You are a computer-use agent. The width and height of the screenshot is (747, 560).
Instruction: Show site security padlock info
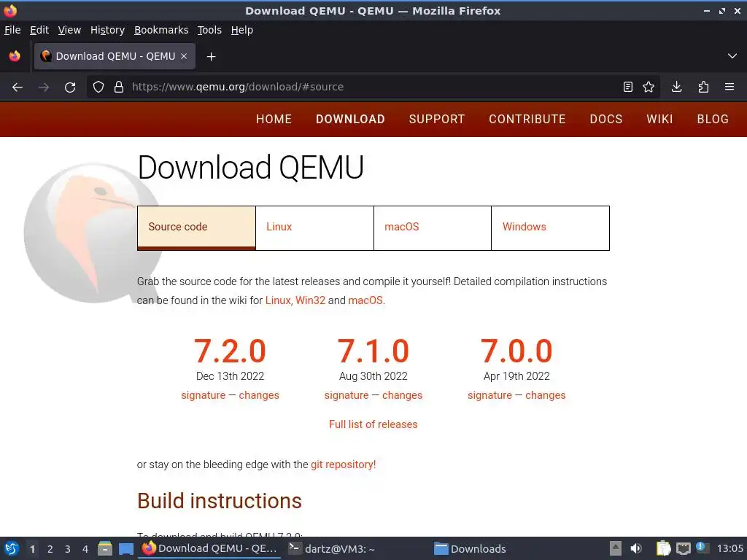pos(119,87)
